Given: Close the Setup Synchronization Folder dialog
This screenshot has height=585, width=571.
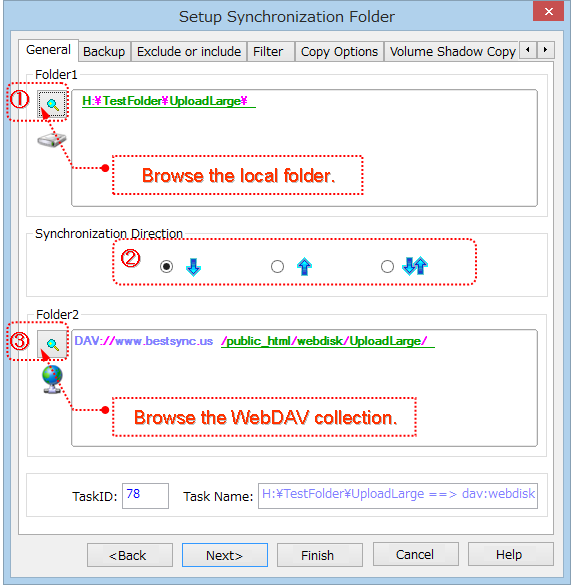Looking at the screenshot, I should (x=548, y=11).
